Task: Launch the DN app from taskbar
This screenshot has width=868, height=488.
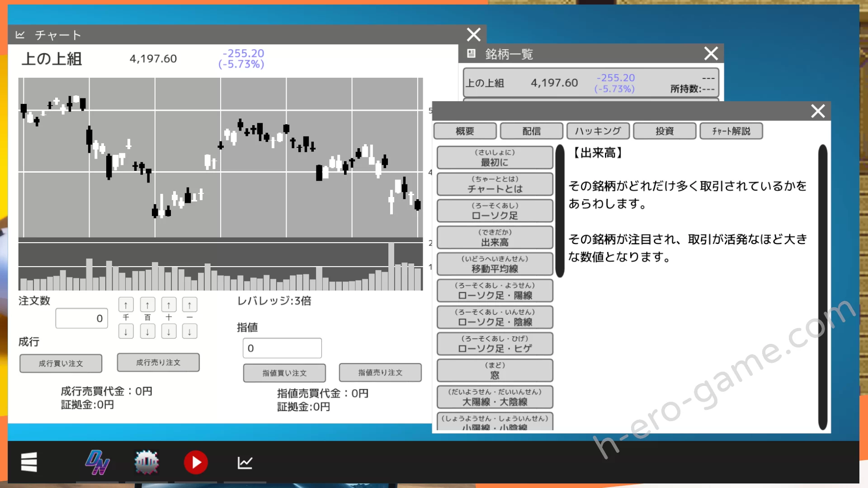Action: [98, 462]
